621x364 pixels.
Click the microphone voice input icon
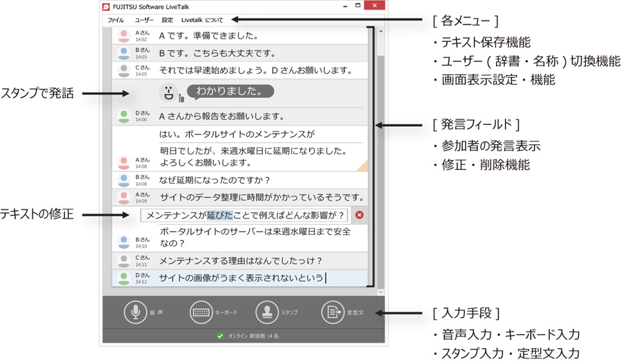(135, 312)
